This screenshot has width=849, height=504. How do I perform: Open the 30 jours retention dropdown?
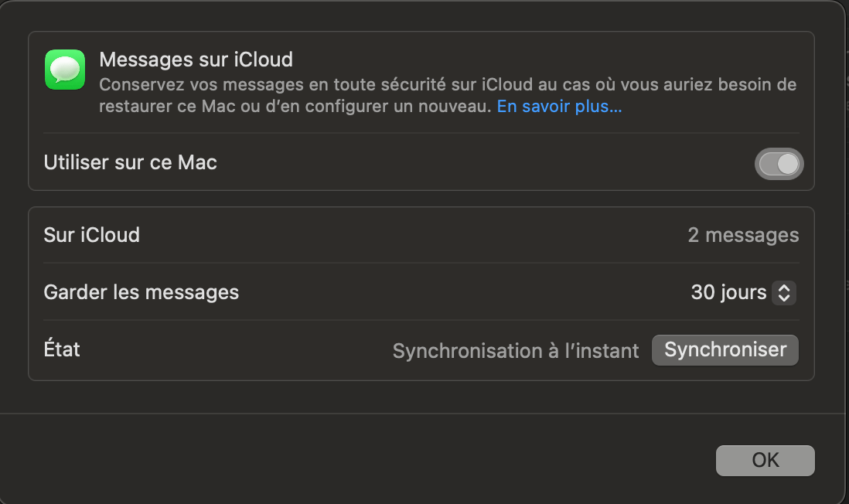point(742,293)
